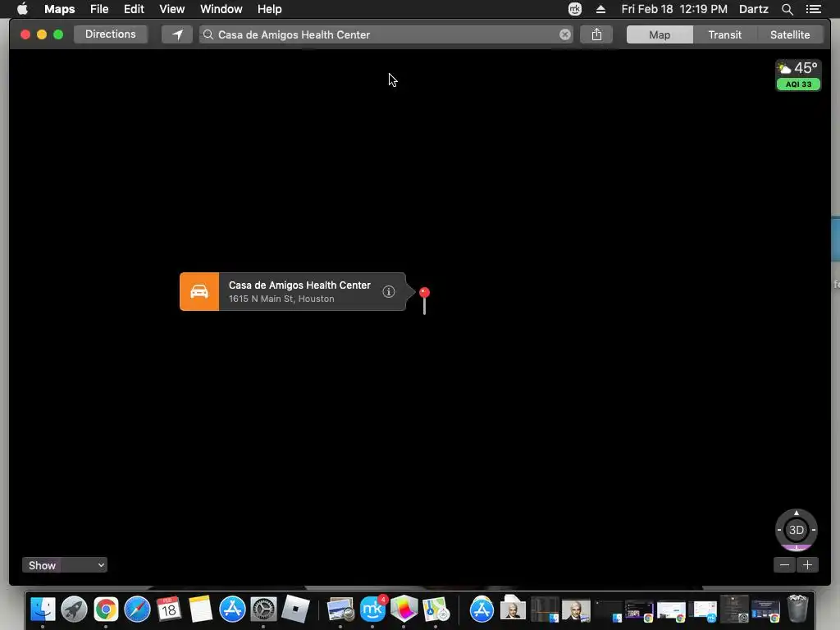The height and width of the screenshot is (630, 840).
Task: Open the mk app with badge in dock
Action: click(372, 609)
